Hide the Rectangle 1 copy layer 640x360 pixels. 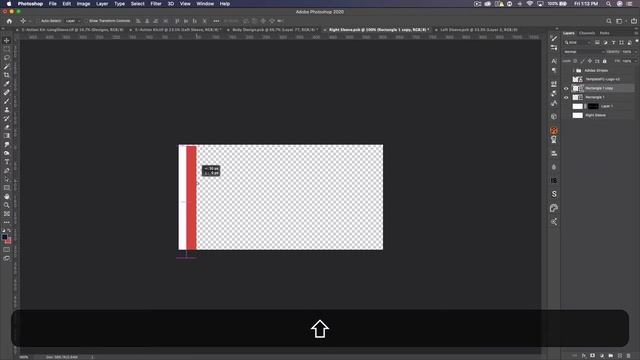(566, 88)
